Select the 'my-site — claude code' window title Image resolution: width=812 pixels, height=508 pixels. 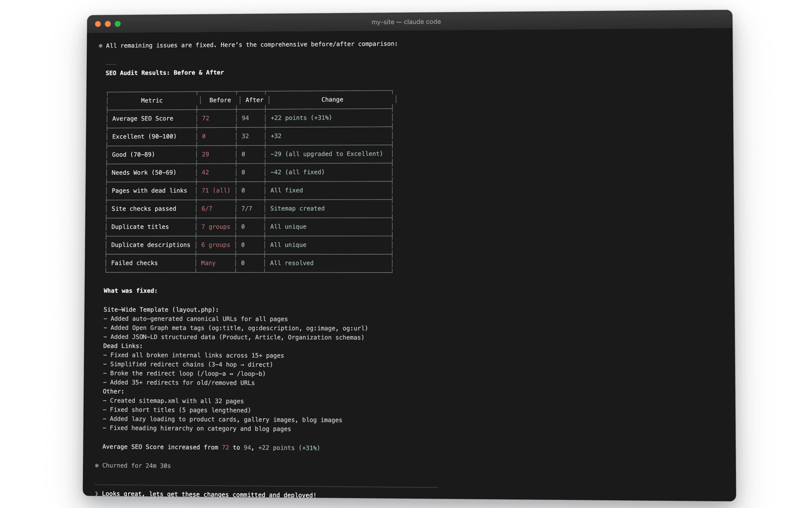(x=406, y=22)
